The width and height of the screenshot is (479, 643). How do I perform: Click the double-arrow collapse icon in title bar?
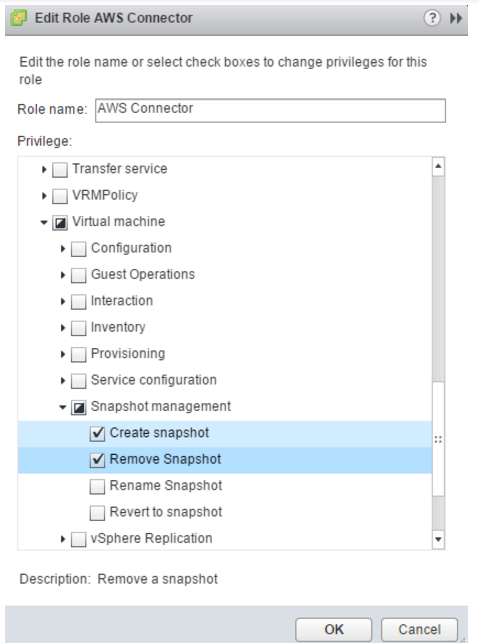click(x=456, y=18)
